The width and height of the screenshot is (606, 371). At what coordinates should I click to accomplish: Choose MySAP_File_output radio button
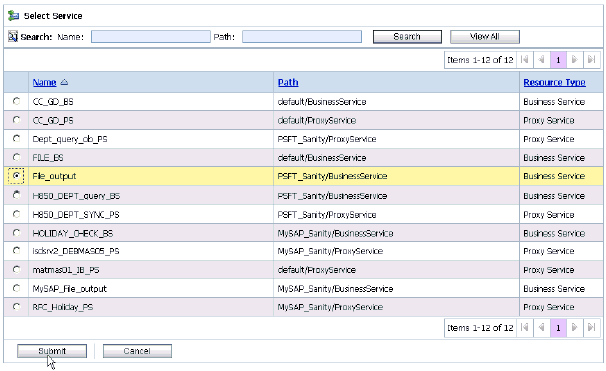tap(16, 288)
